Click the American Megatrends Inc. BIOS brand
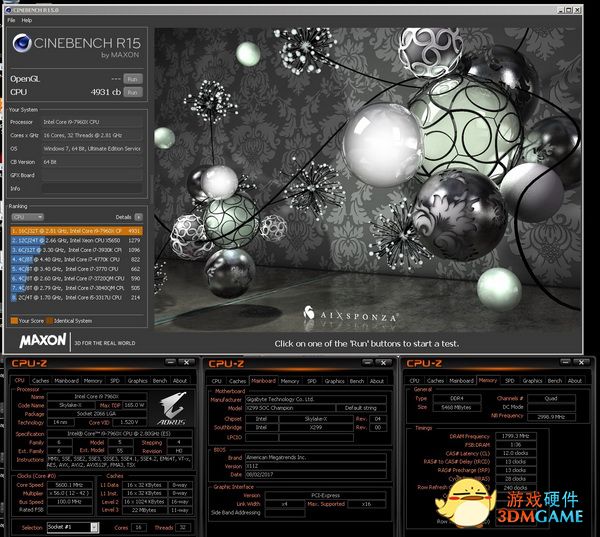 [x=316, y=457]
